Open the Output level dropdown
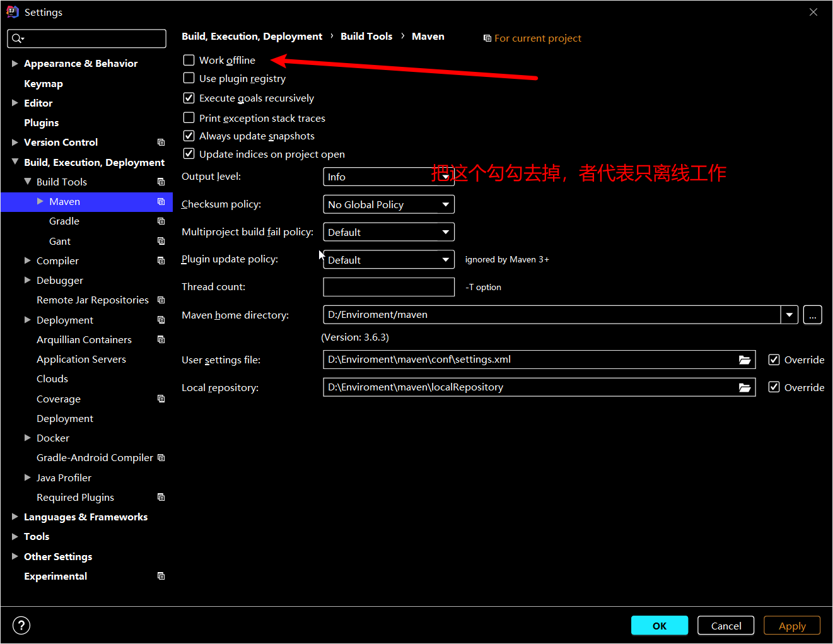The image size is (833, 644). coord(388,177)
